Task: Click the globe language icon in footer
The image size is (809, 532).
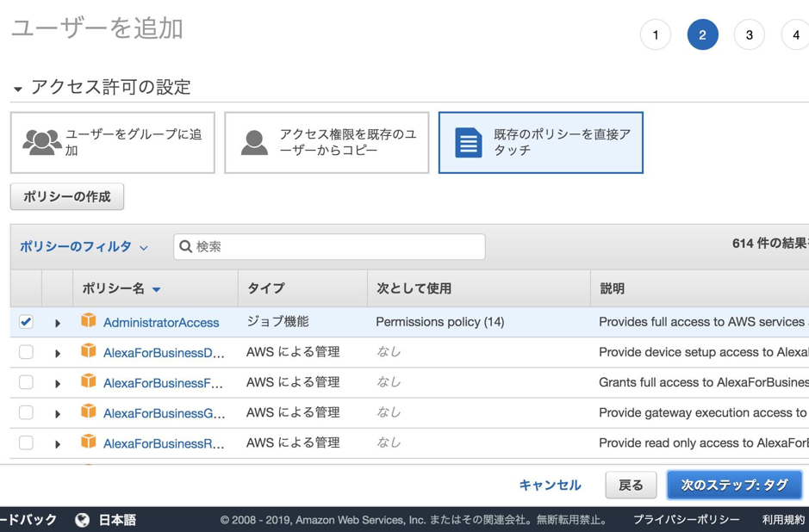Action: pyautogui.click(x=82, y=520)
